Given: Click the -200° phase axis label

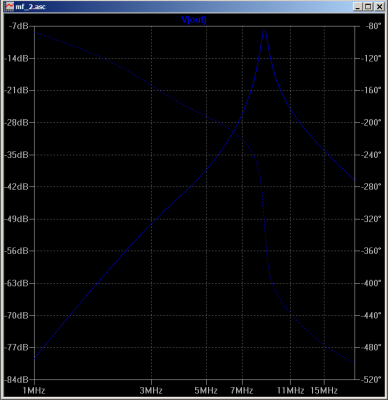Looking at the screenshot, I should 371,123.
